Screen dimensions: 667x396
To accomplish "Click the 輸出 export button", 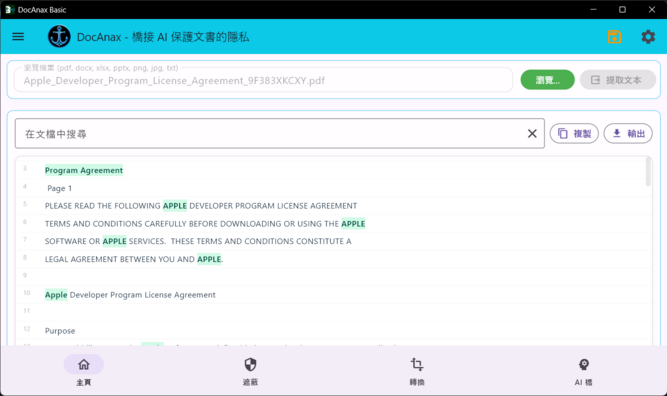I will click(x=628, y=134).
